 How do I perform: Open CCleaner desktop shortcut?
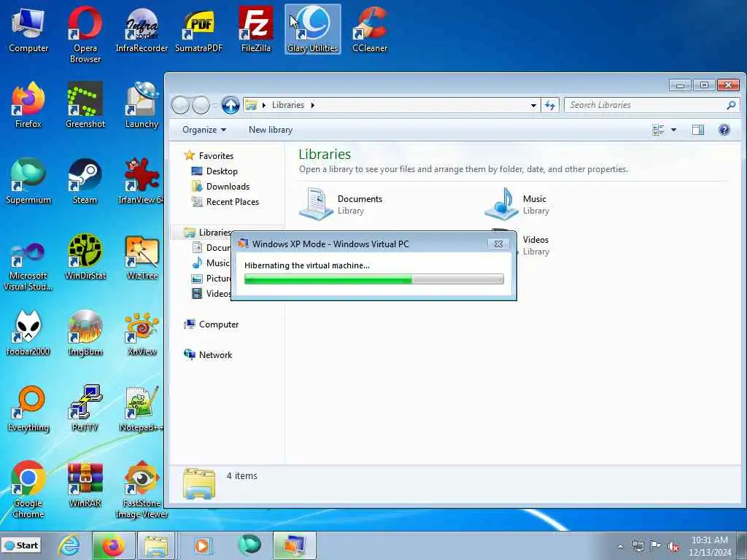(x=370, y=29)
